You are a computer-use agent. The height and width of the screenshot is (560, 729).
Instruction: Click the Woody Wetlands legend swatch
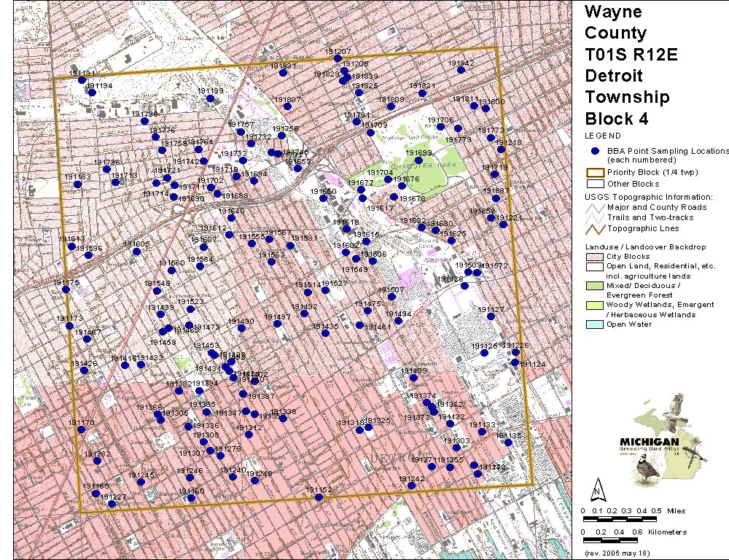(x=595, y=305)
